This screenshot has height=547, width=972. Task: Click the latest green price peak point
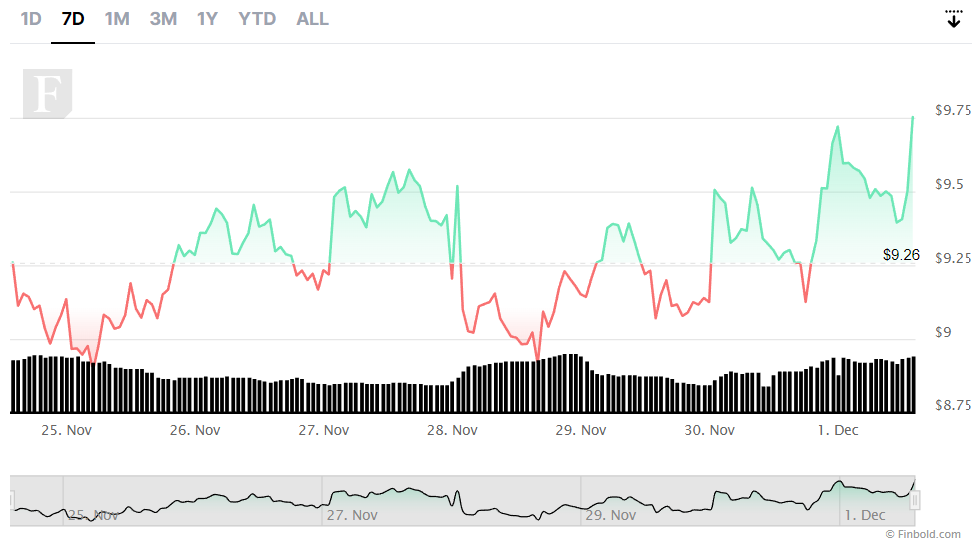click(x=912, y=117)
